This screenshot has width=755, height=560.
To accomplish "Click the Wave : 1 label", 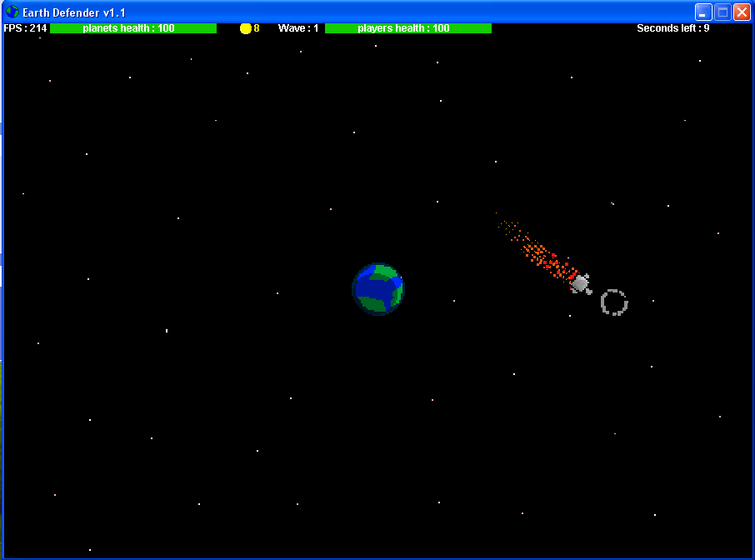I will [298, 28].
